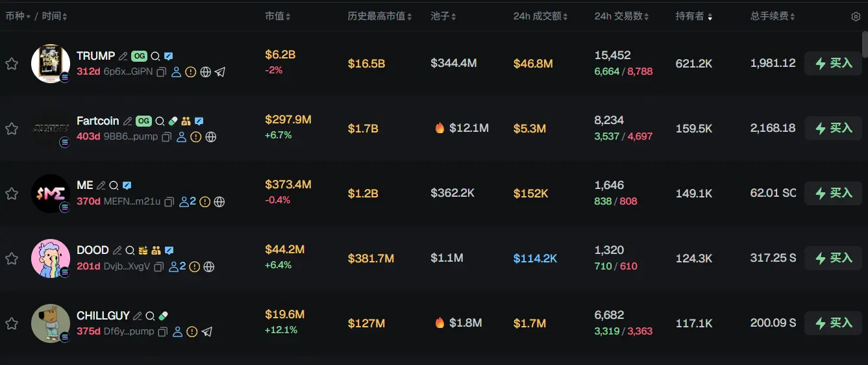
Task: Open TRUMP's Telegram link icon
Action: tap(220, 72)
